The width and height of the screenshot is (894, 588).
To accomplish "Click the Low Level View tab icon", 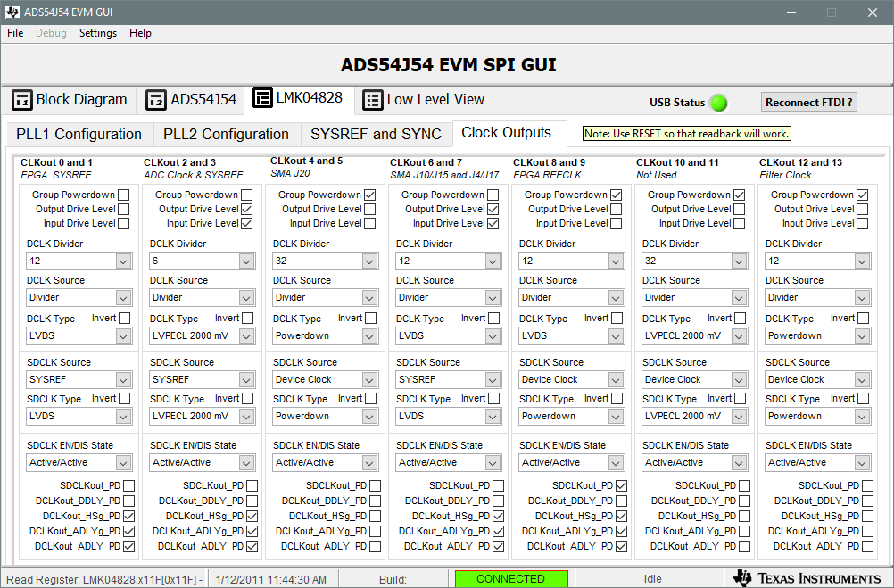I will [372, 100].
